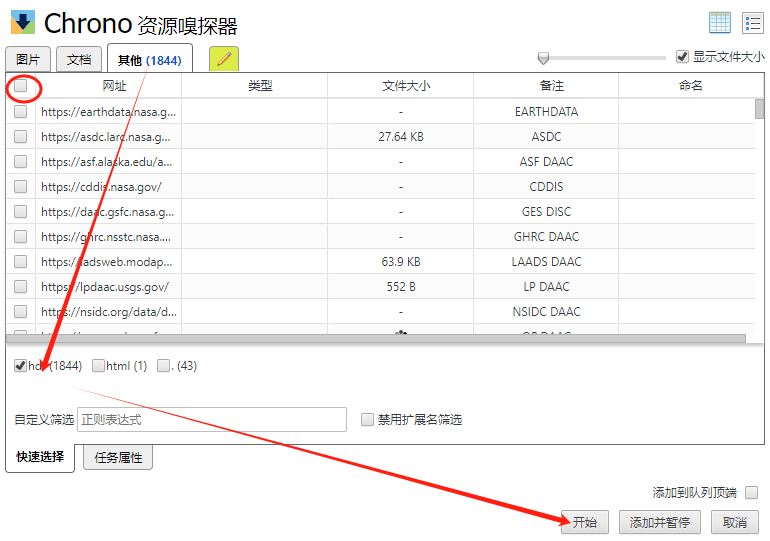Enable 禁用扩展名筛选 checkbox
The width and height of the screenshot is (770, 541).
click(x=367, y=419)
